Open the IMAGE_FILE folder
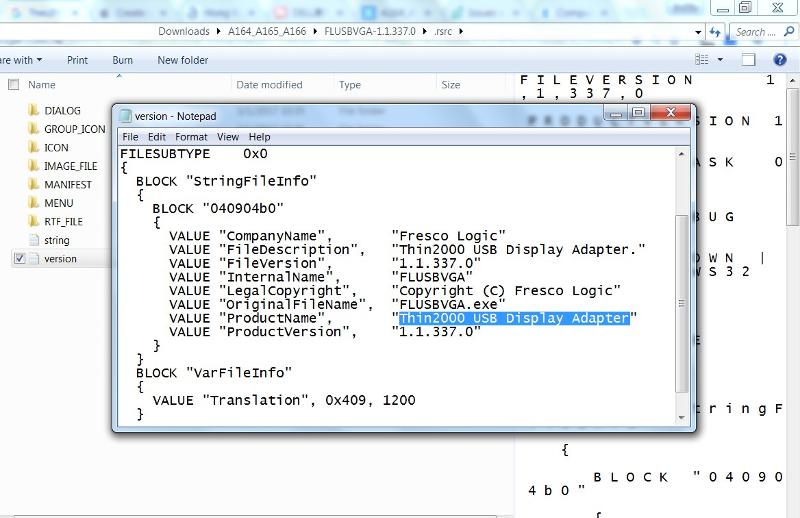This screenshot has height=518, width=800. (70, 166)
